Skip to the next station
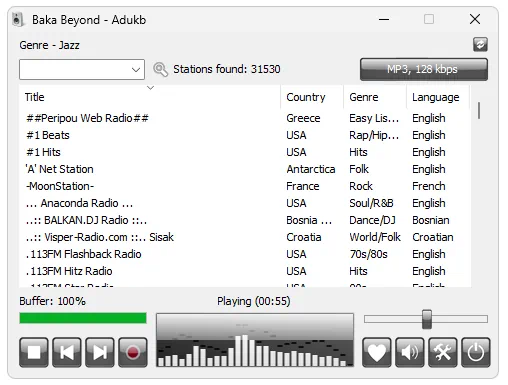508x385 pixels. point(100,352)
